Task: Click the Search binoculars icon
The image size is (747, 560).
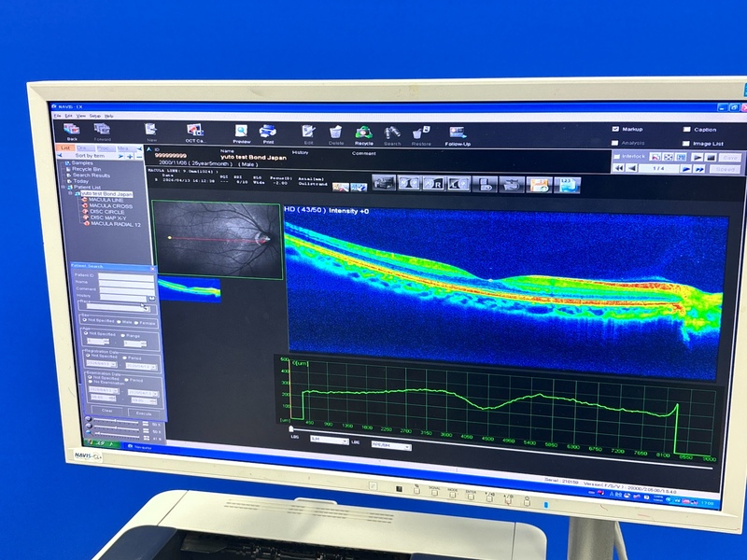Action: (x=392, y=133)
